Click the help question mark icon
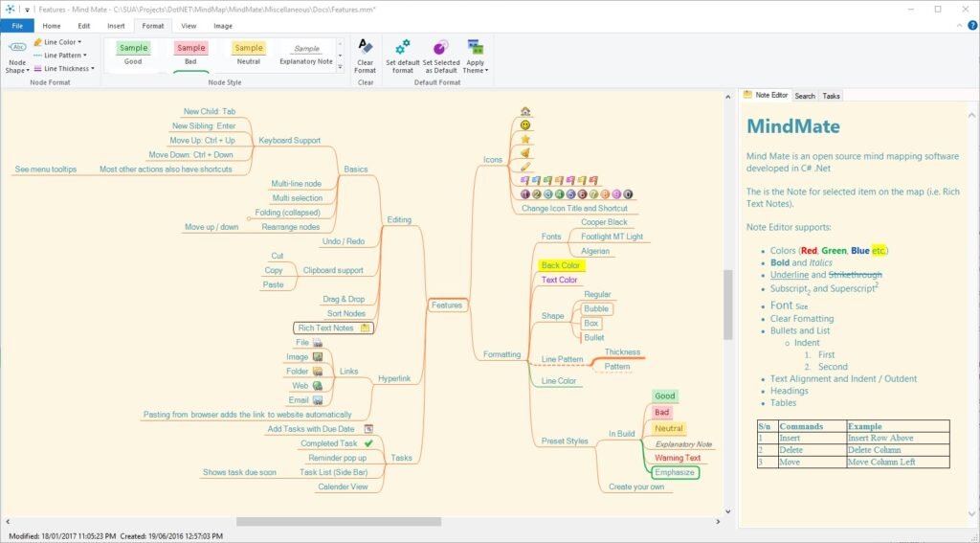This screenshot has height=543, width=980. point(972,26)
